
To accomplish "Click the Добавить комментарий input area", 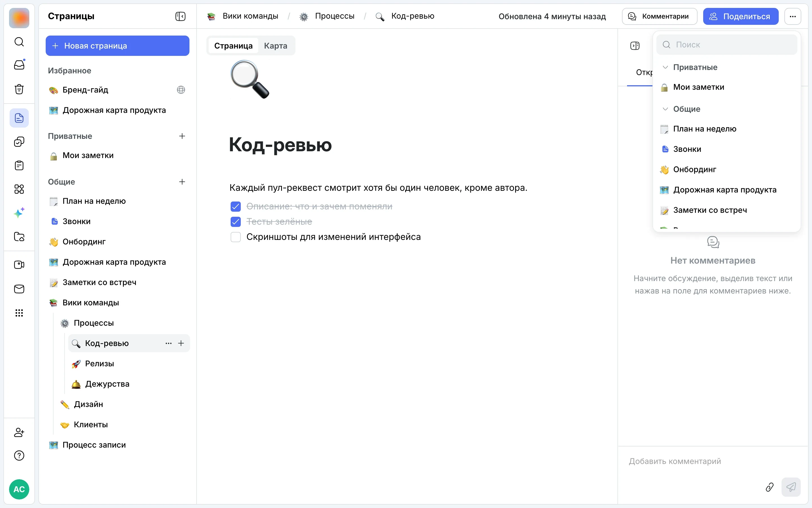I will click(x=713, y=461).
